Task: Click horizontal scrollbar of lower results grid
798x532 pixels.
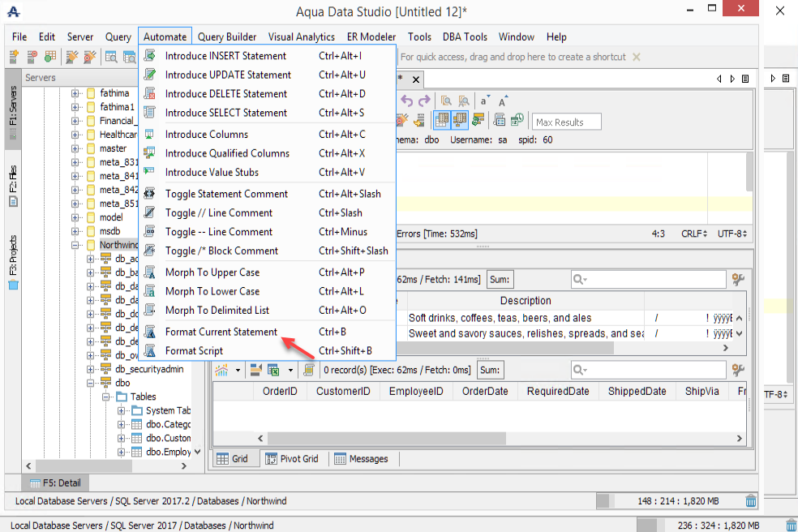Action: click(386, 438)
